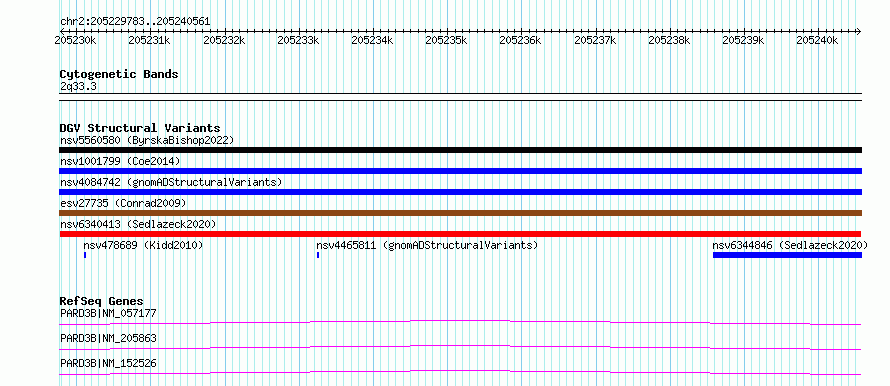Click the PARD3B|NM_057177 gene label

[108, 313]
